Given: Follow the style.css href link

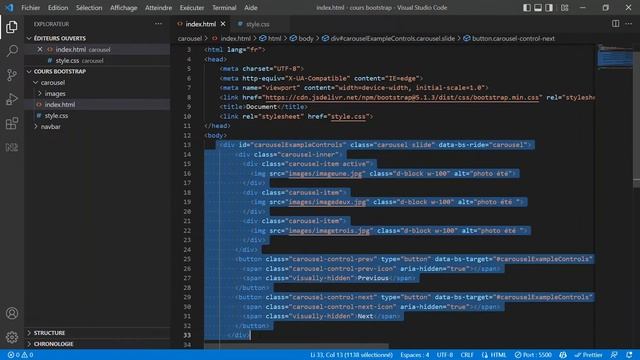Looking at the screenshot, I should 348,116.
